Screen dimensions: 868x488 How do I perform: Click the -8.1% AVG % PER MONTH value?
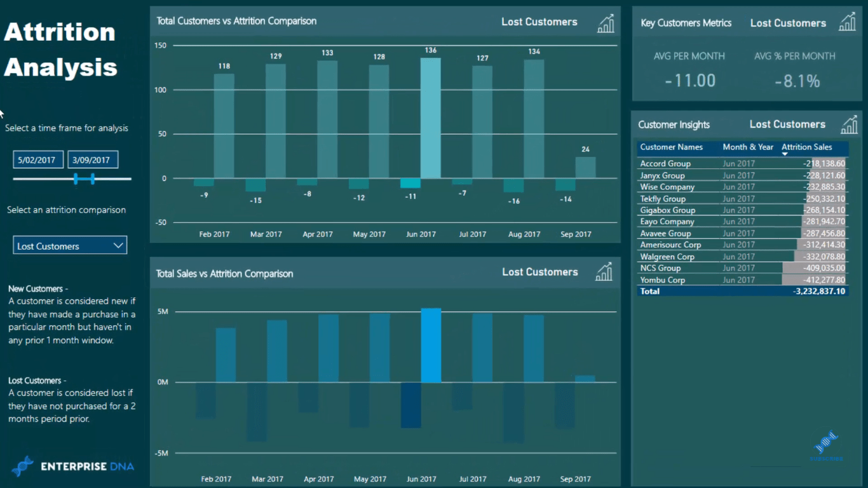[797, 81]
